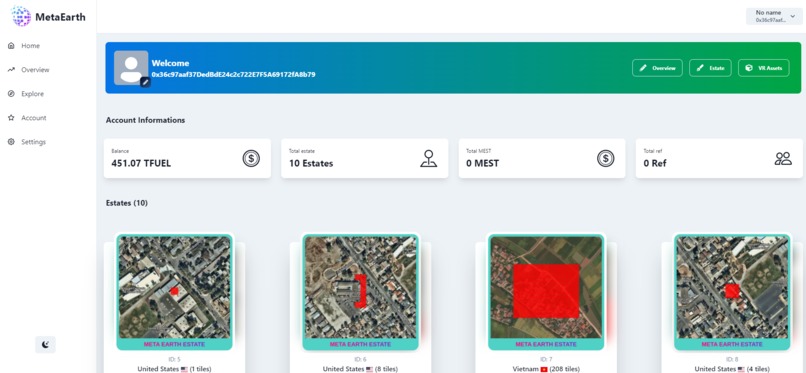Viewport: 806px width, 373px height.
Task: Expand the No name wallet dropdown
Action: 774,16
